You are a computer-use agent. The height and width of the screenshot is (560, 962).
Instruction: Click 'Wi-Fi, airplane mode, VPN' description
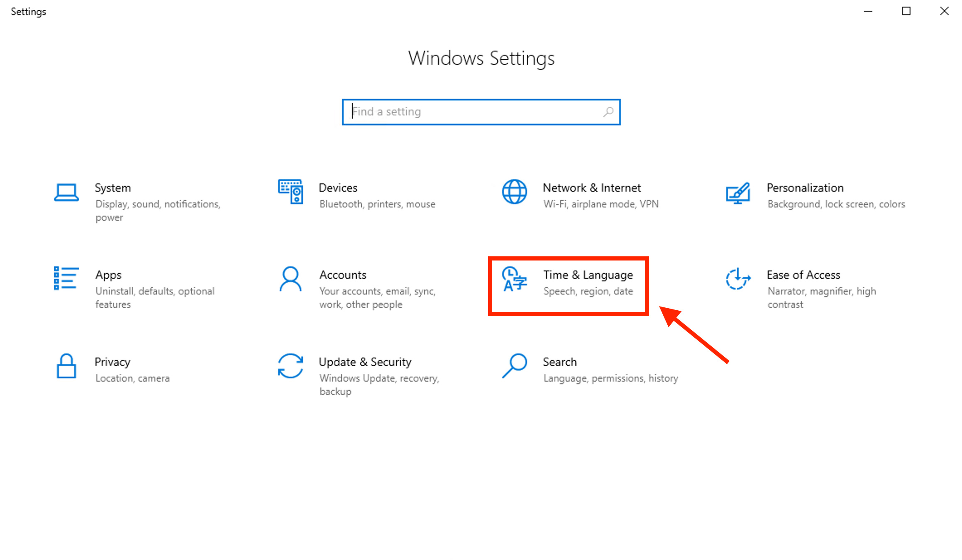[601, 204]
